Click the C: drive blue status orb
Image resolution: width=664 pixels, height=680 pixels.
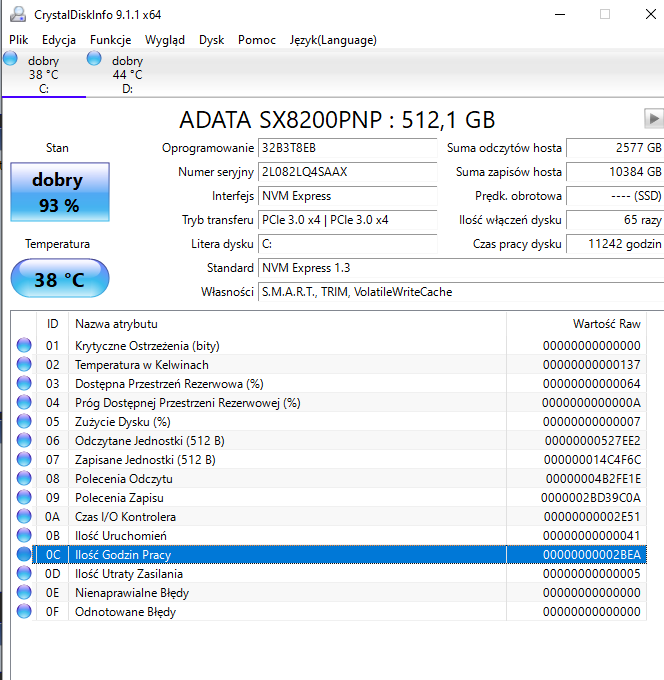tap(10, 59)
